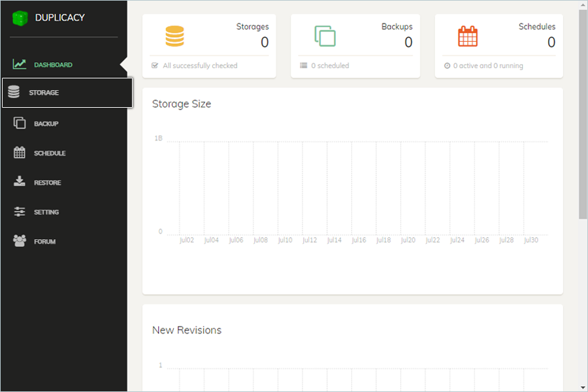Viewport: 588px width, 392px height.
Task: Click the All successfully checked text
Action: point(200,65)
